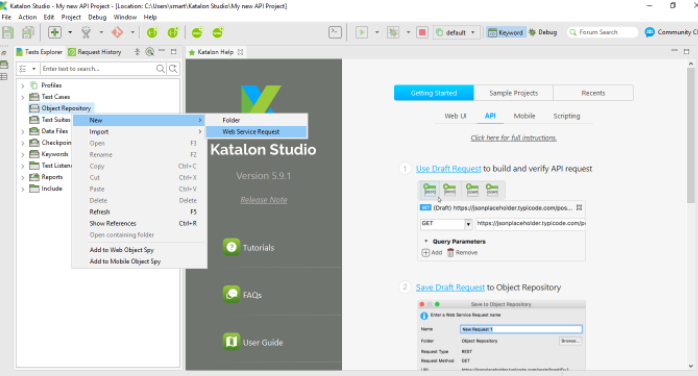
Task: Switch to the Mobile tab
Action: coord(524,116)
